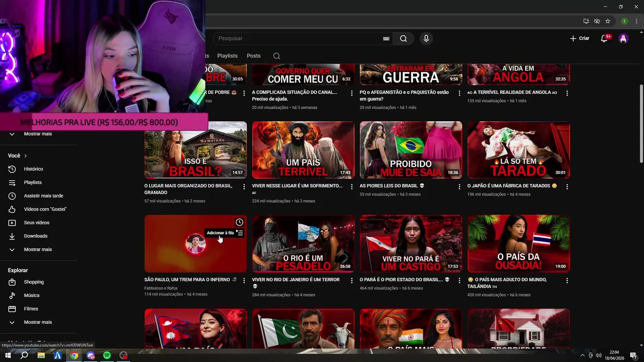The image size is (644, 362).
Task: Open Chrome profile icon in toolbar
Action: (x=624, y=21)
